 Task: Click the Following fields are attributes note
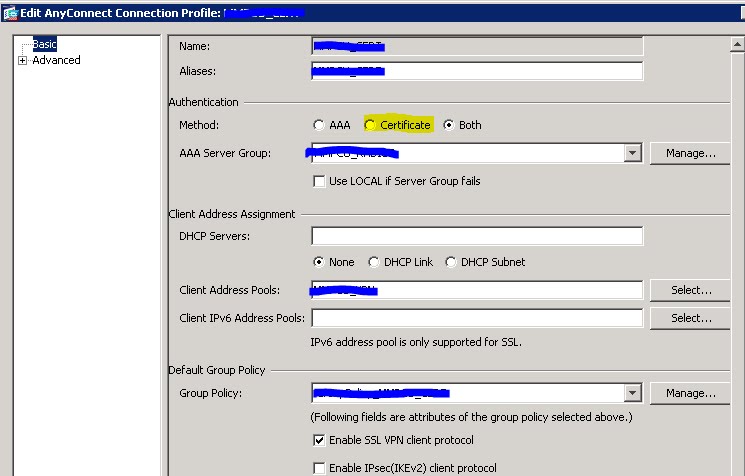pos(471,417)
